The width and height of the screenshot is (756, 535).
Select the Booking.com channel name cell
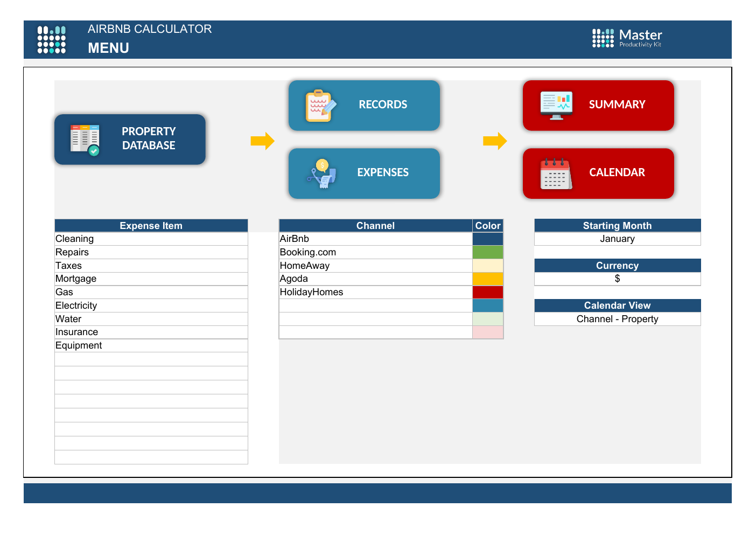tap(376, 252)
